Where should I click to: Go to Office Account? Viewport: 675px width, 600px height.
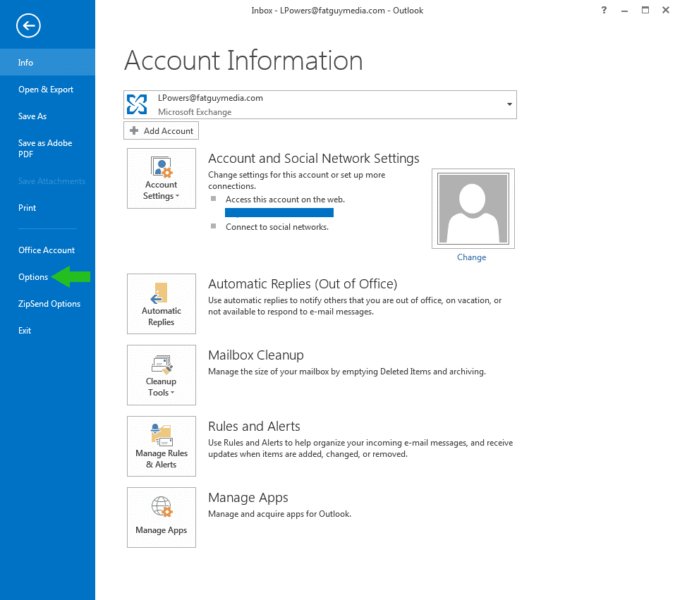pyautogui.click(x=46, y=250)
